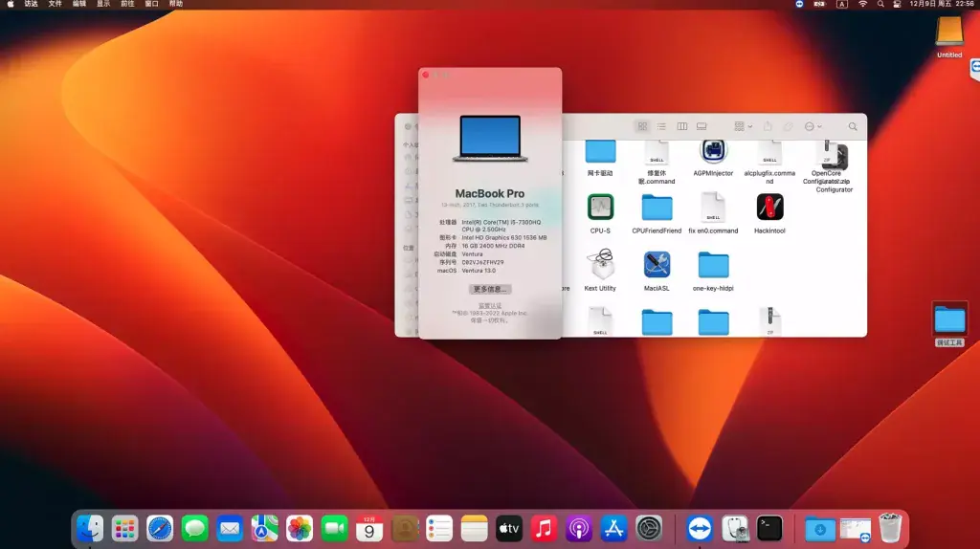Click the serial number C02VJ6ZFHV29 text
980x549 pixels.
(x=482, y=262)
